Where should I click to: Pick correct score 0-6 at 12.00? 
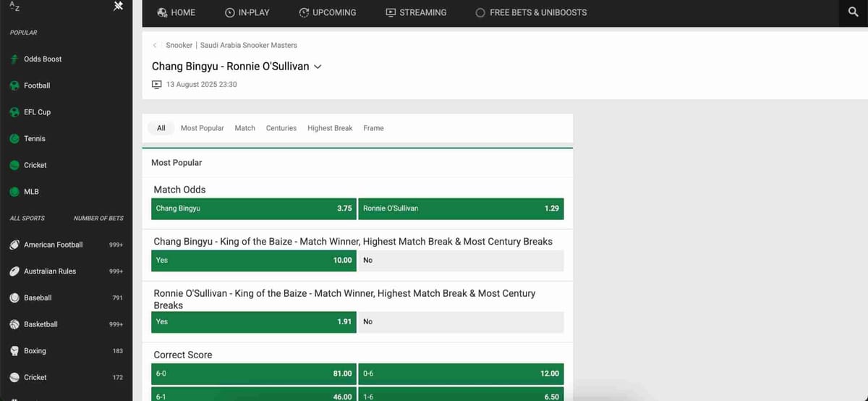tap(461, 373)
